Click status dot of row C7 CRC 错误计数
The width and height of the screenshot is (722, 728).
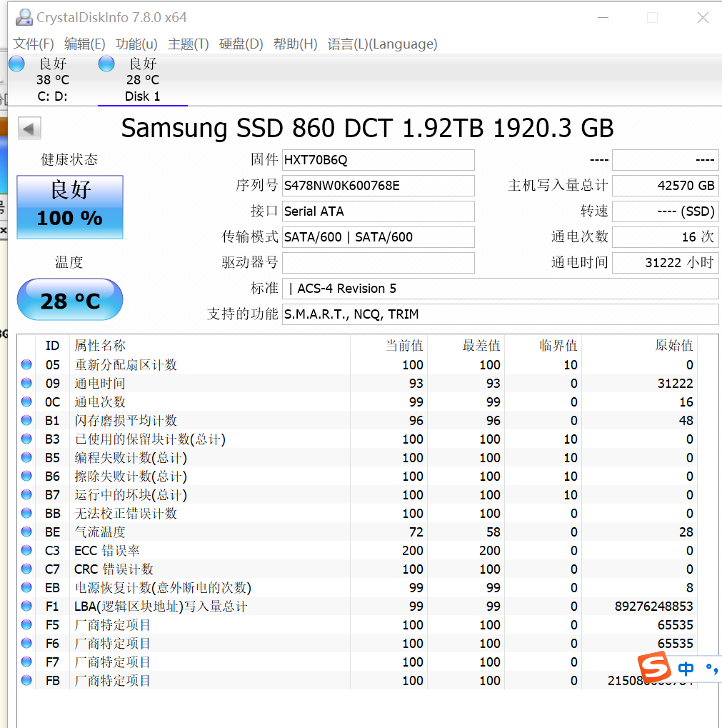tap(26, 569)
